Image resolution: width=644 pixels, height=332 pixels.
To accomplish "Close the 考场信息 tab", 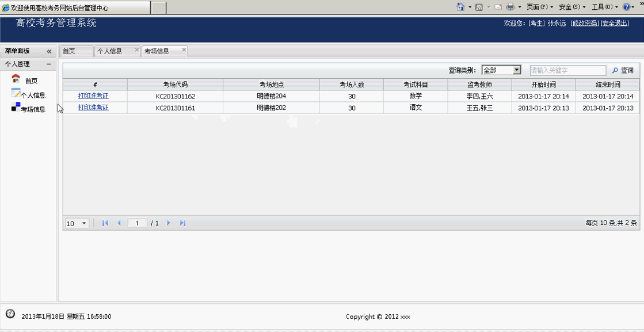I will [x=184, y=49].
